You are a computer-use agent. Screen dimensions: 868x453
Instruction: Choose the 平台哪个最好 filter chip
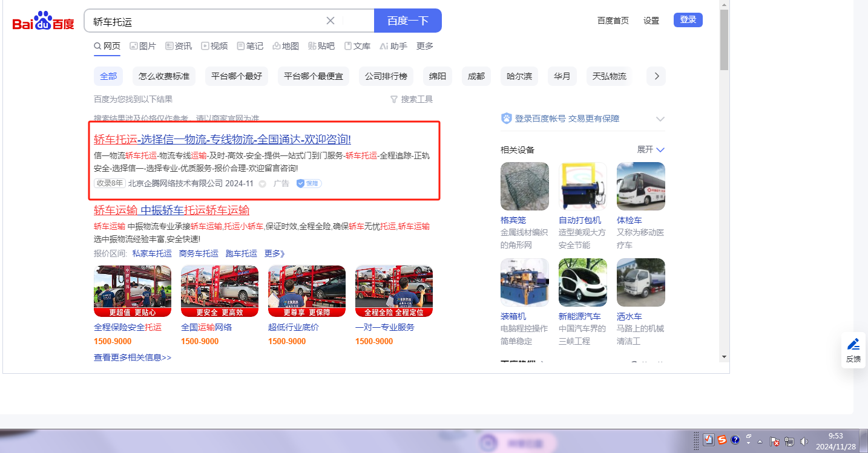point(237,76)
